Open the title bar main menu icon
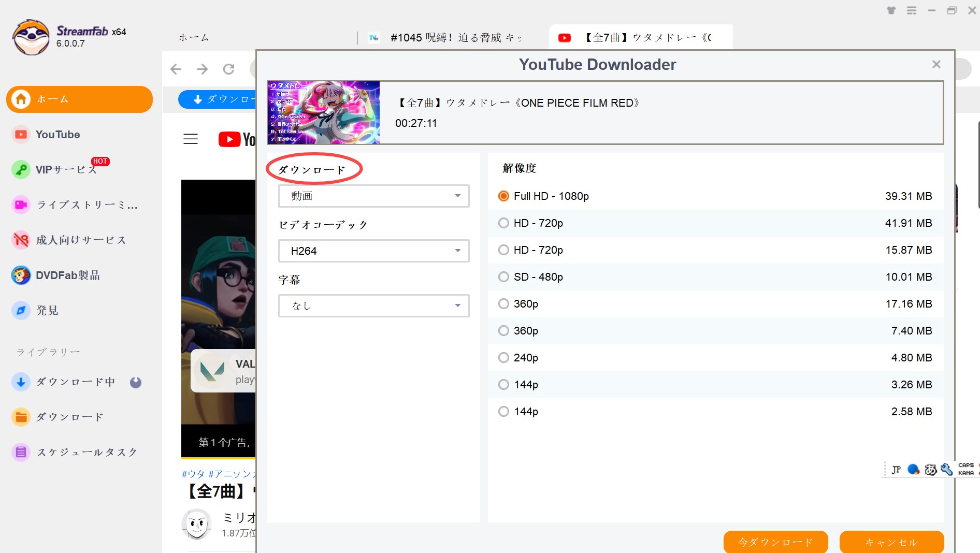 (912, 10)
